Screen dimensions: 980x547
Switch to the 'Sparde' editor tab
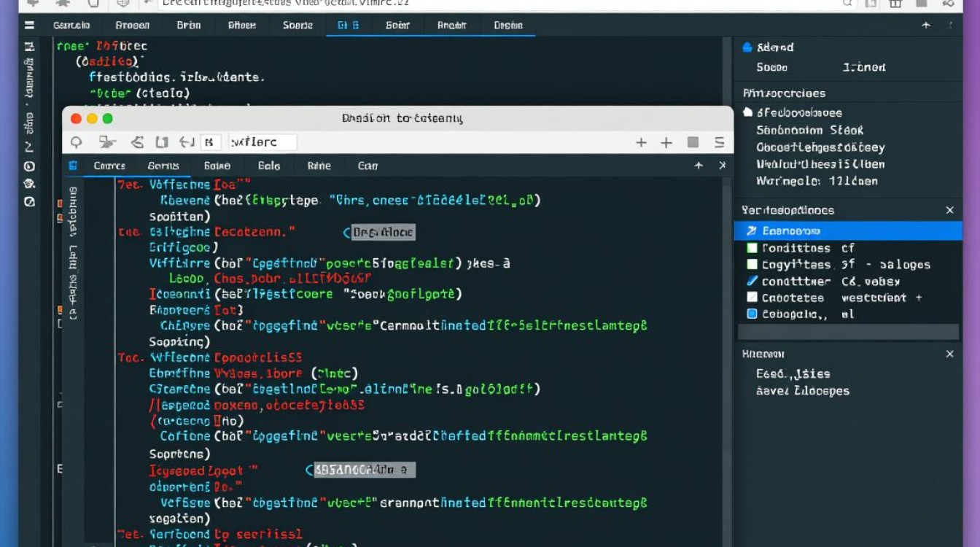coord(297,25)
